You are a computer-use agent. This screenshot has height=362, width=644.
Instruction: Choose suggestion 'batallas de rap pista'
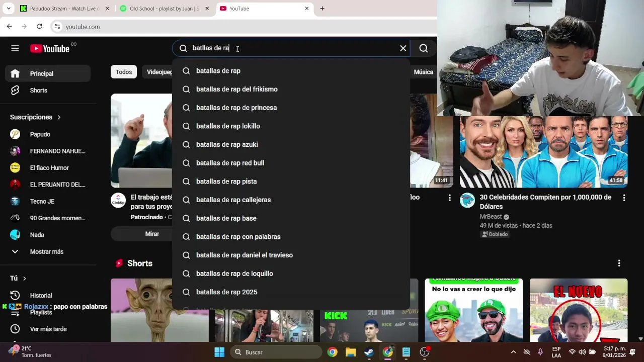click(x=291, y=182)
